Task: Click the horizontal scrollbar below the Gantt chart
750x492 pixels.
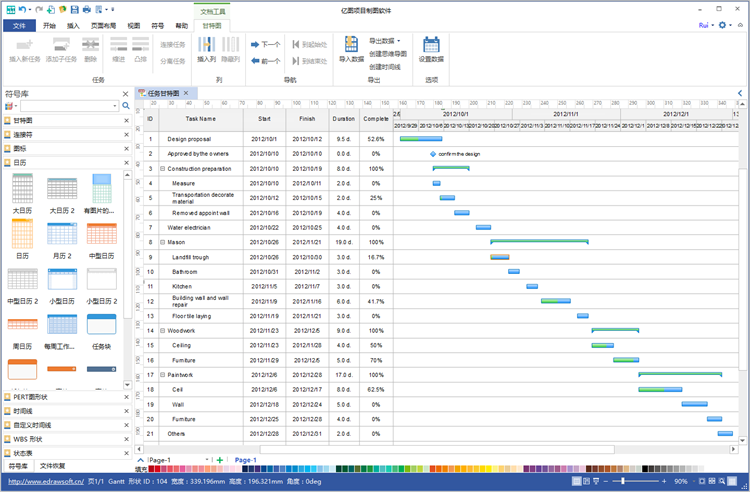Action: [x=437, y=449]
